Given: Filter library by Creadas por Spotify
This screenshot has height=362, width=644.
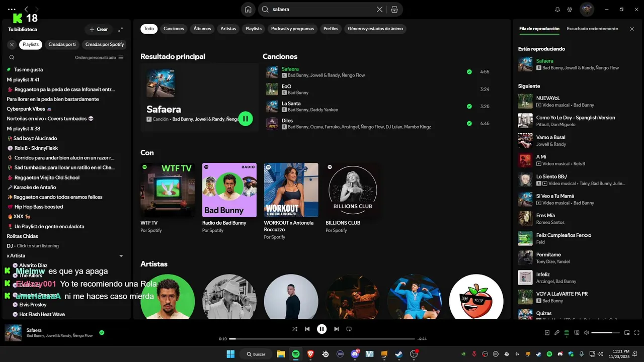Looking at the screenshot, I should [x=105, y=44].
